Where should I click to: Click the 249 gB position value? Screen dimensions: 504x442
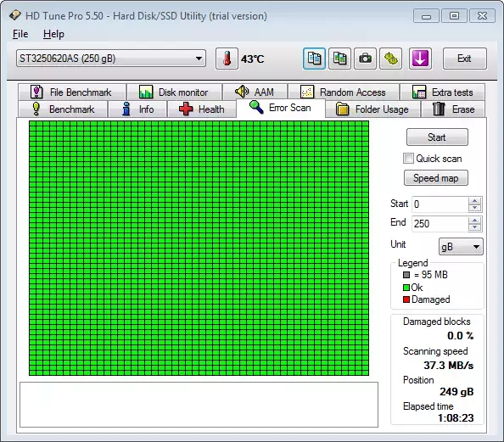coord(456,392)
